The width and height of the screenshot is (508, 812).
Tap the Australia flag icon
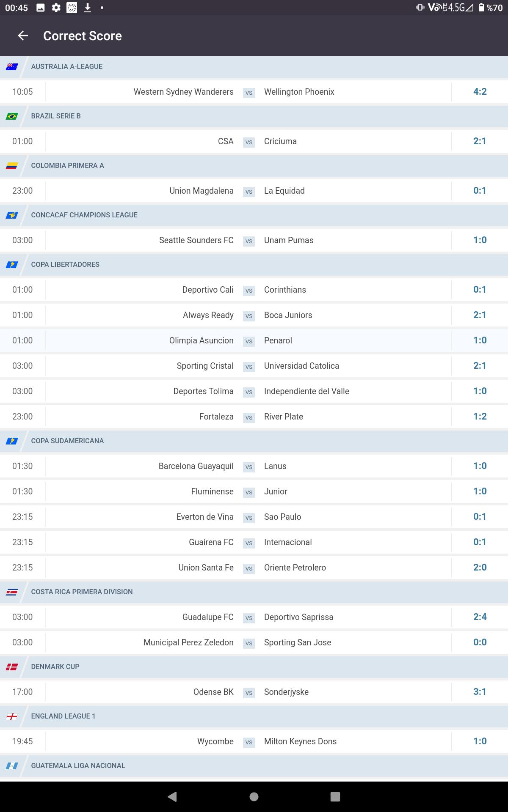coord(12,67)
